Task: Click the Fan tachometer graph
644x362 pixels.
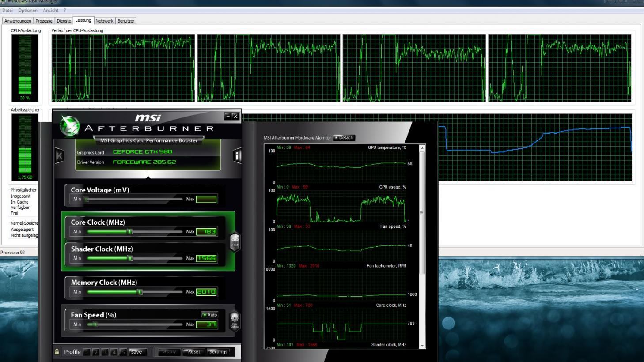Action: (x=341, y=285)
